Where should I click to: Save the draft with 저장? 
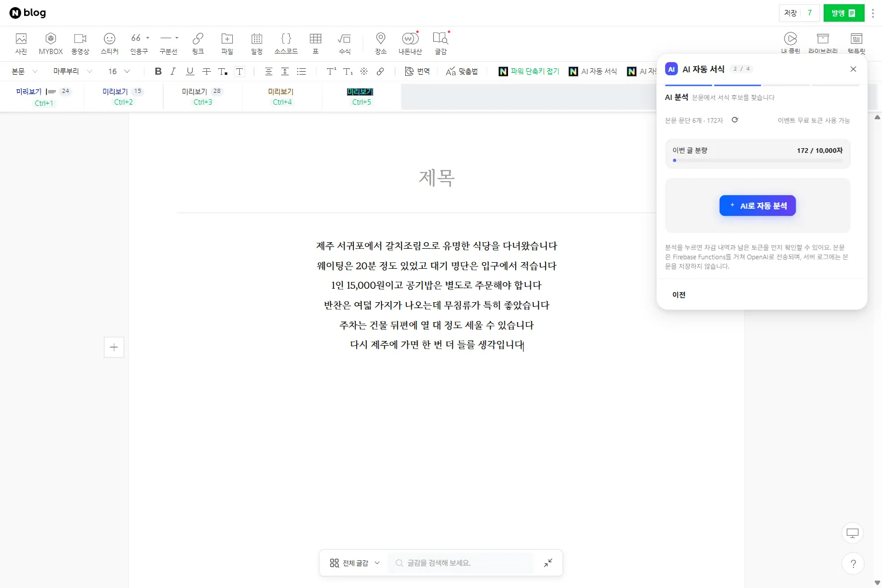tap(790, 13)
